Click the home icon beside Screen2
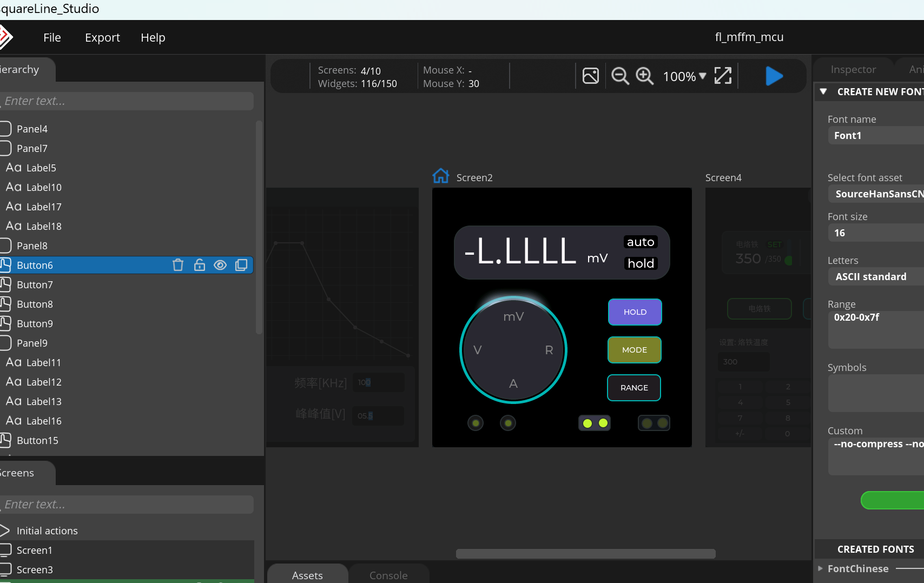 (x=441, y=176)
